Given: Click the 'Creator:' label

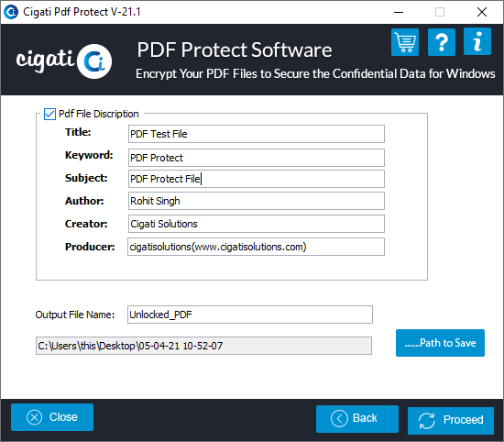Looking at the screenshot, I should 86,224.
